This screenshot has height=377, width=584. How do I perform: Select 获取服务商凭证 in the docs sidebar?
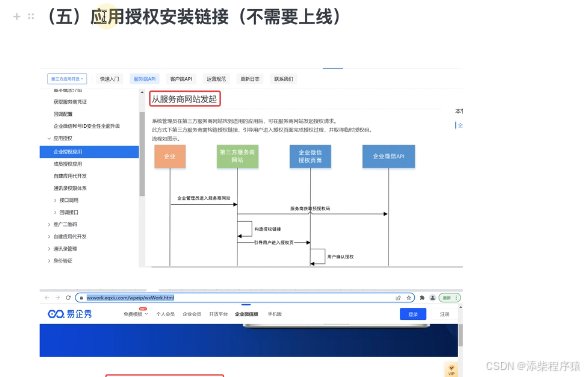pyautogui.click(x=70, y=102)
